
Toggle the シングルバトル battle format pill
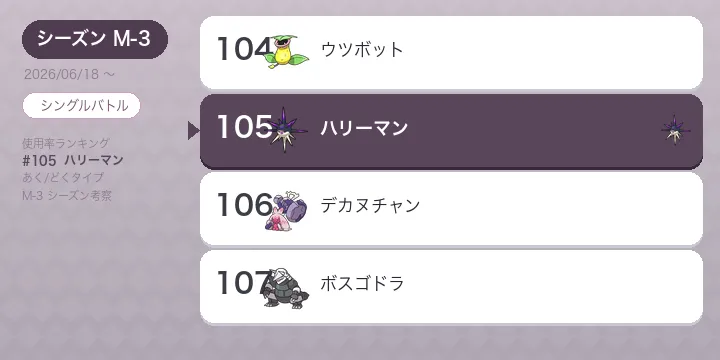coord(81,106)
